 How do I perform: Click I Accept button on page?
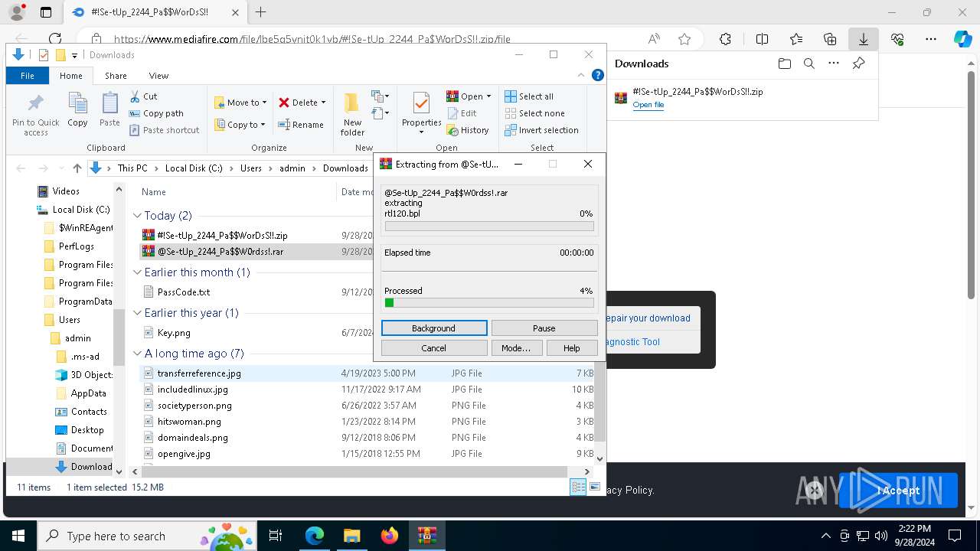coord(898,491)
